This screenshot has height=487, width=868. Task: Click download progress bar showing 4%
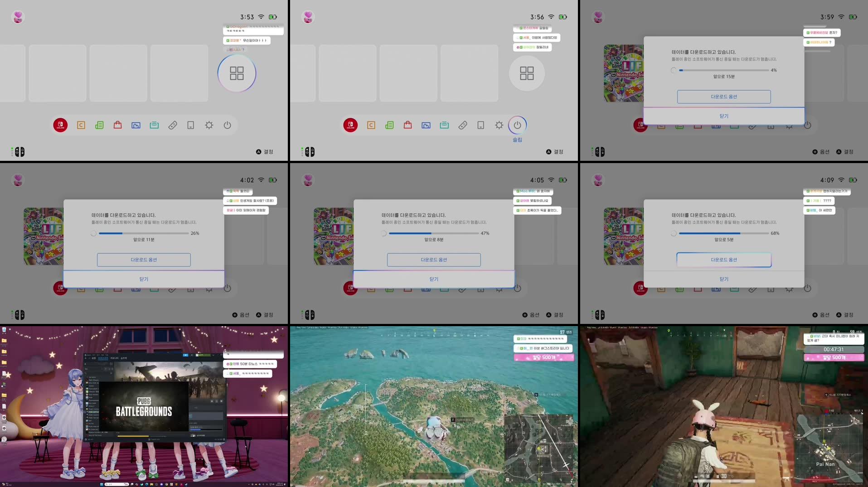(x=724, y=70)
